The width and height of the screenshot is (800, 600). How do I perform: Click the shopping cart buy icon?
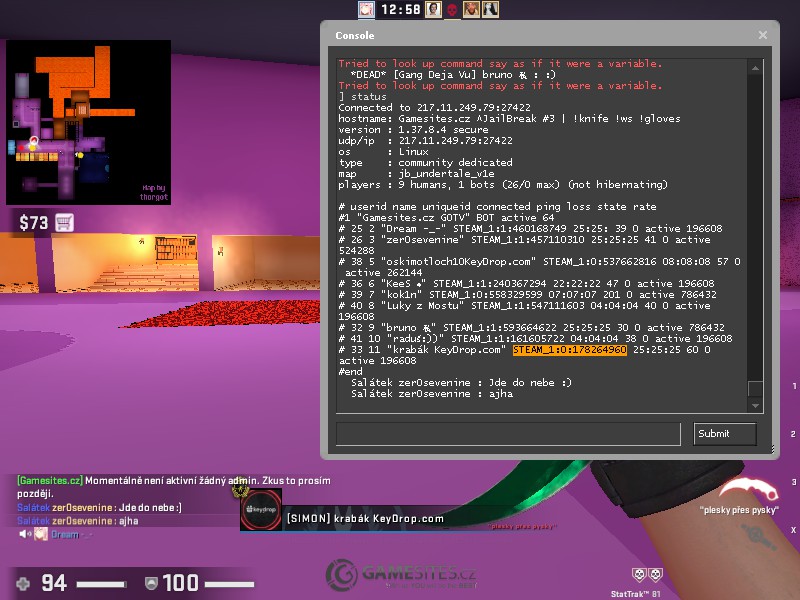point(64,222)
